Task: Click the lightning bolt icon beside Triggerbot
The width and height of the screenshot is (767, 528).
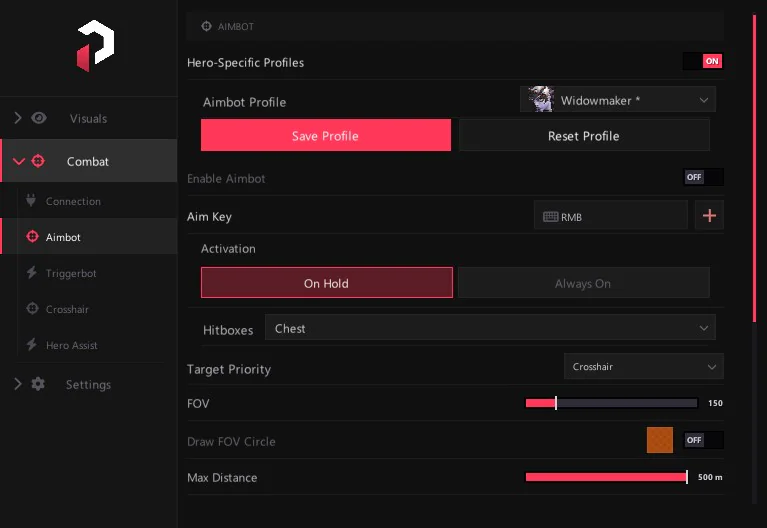Action: tap(32, 273)
